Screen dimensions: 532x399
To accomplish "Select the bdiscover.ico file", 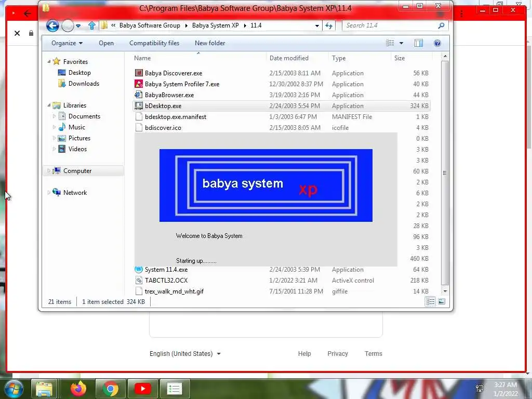I will (163, 128).
